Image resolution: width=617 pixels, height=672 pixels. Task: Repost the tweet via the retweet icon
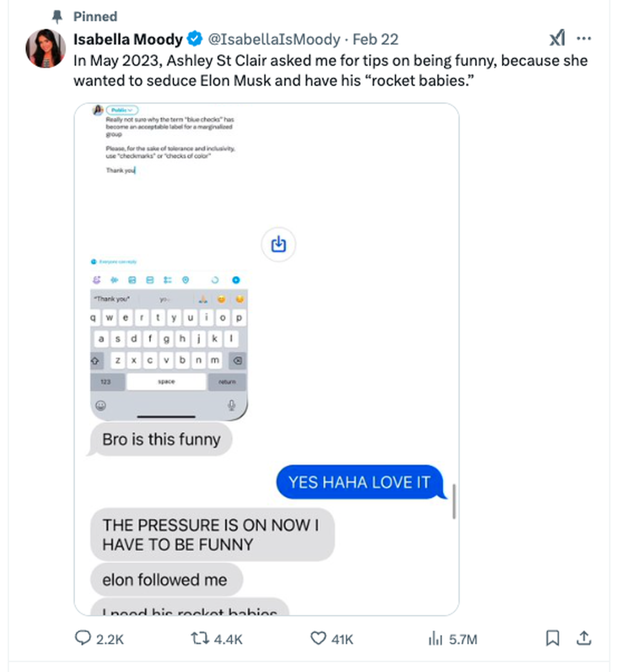pos(199,638)
